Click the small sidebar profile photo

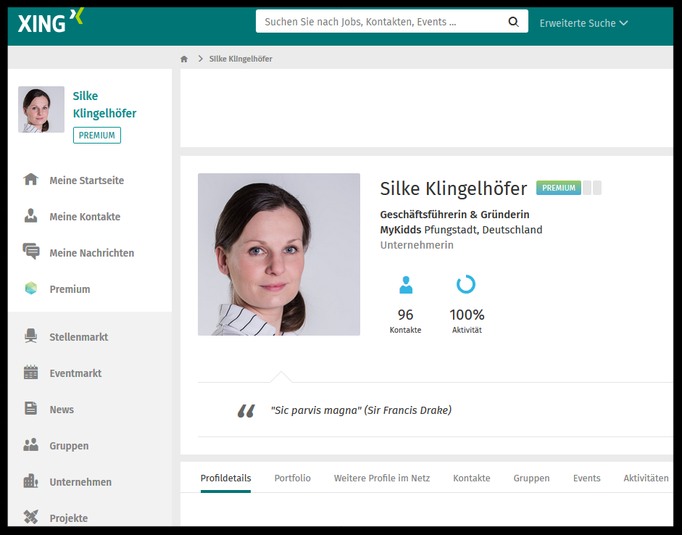[41, 109]
